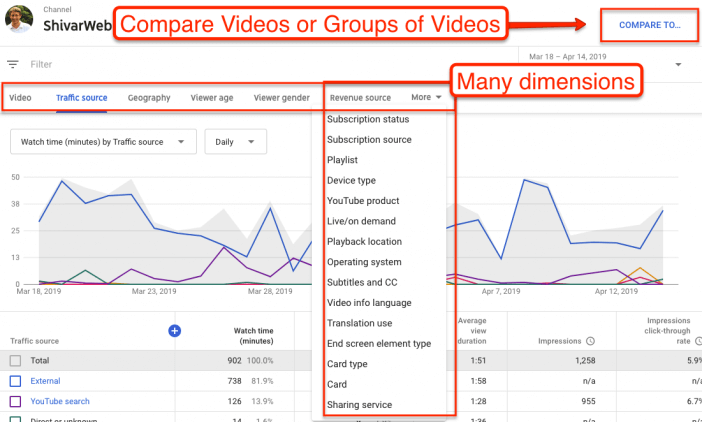This screenshot has height=422, width=702.
Task: Click the 126 YouTube search watch time
Action: [x=234, y=401]
